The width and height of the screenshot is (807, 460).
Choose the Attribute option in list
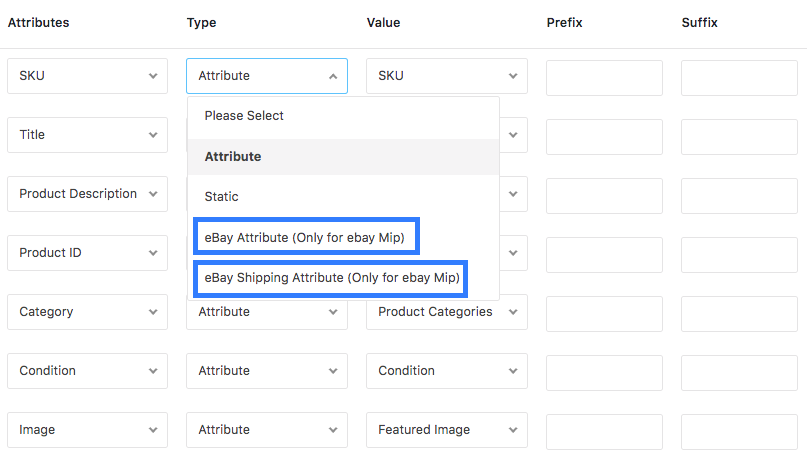pyautogui.click(x=343, y=156)
